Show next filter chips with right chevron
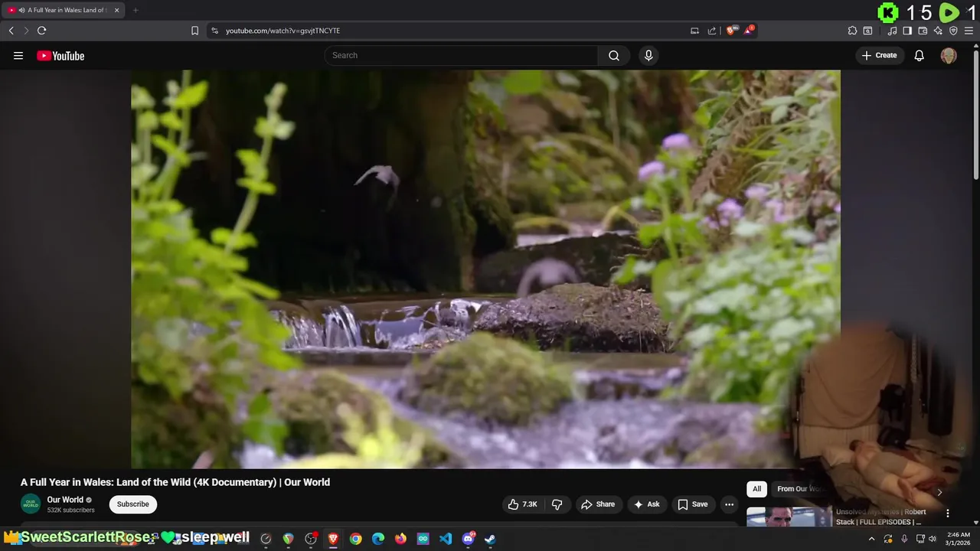This screenshot has width=980, height=551. (939, 491)
